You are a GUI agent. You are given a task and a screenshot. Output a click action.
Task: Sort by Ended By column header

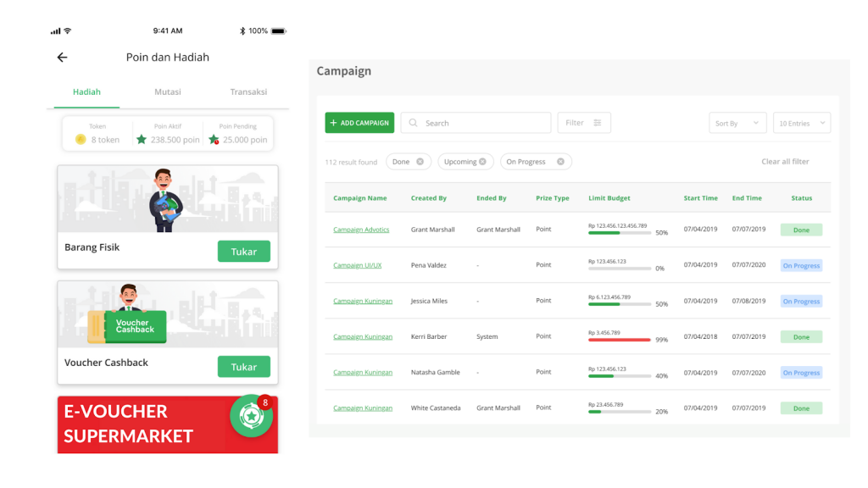pos(492,198)
